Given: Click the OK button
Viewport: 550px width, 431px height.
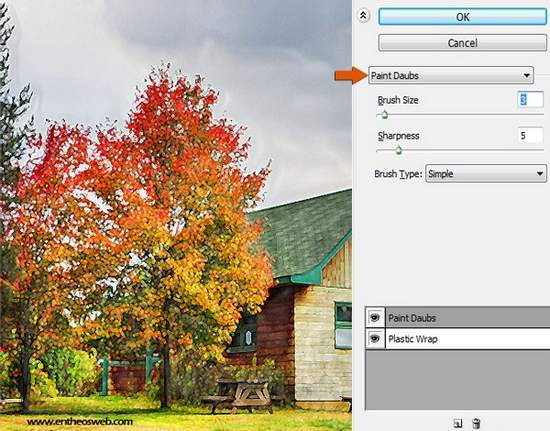Looking at the screenshot, I should [462, 16].
